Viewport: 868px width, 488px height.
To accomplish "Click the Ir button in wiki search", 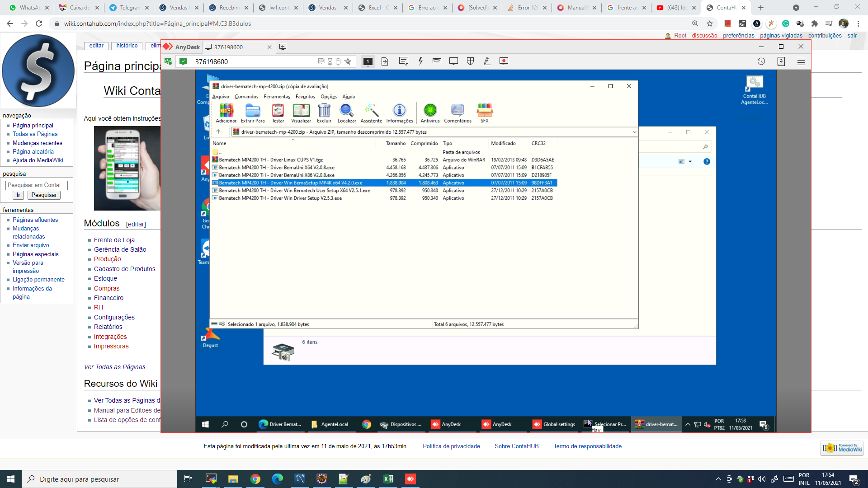I will [18, 195].
